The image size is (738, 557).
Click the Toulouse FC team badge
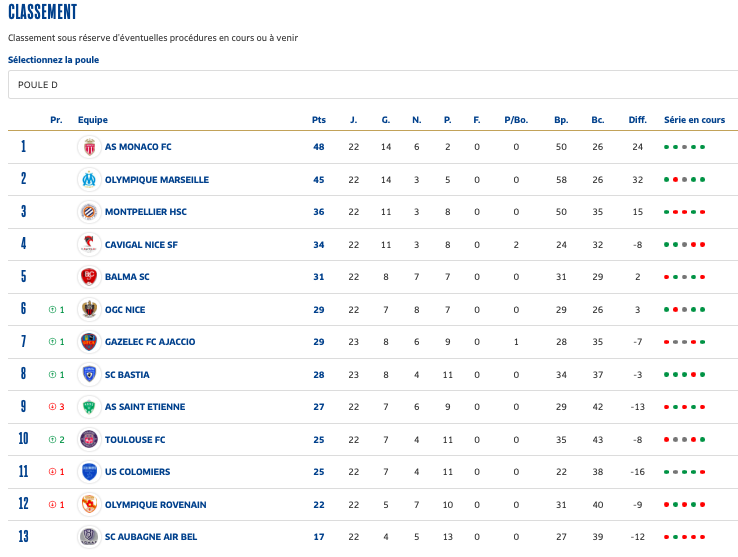point(90,440)
